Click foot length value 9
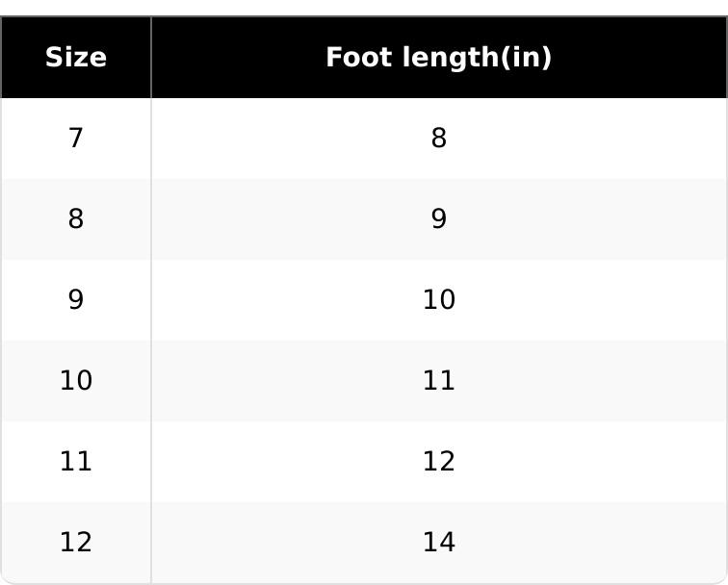The height and width of the screenshot is (585, 728). 438,219
